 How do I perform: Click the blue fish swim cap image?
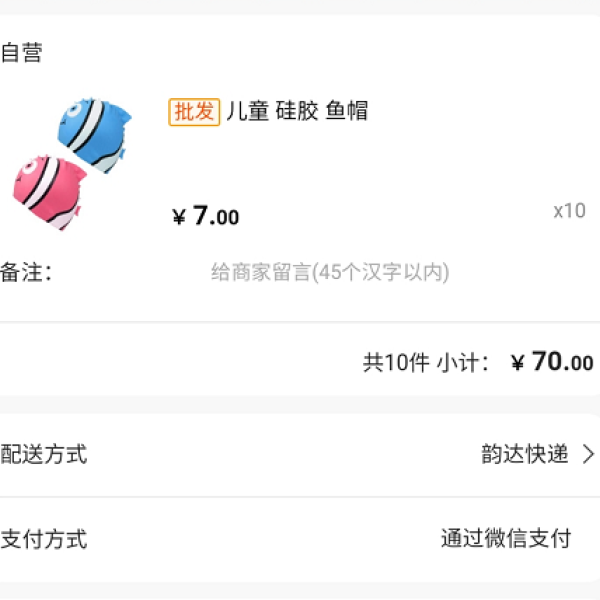pyautogui.click(x=94, y=135)
